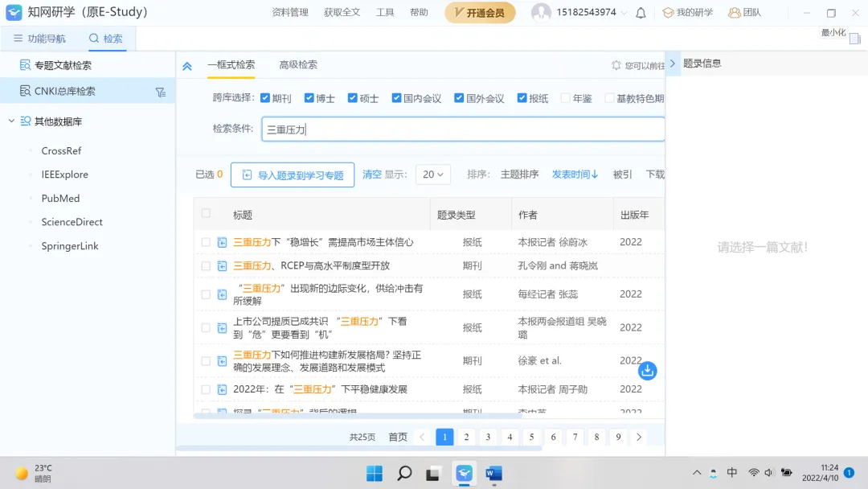Select the IEEExplore database
This screenshot has height=489, width=868.
pyautogui.click(x=65, y=175)
